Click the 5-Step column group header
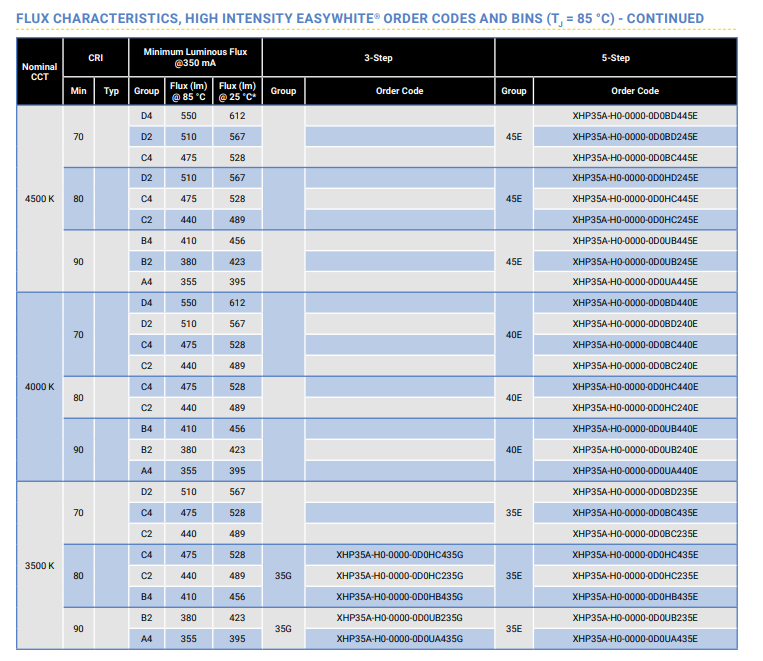The width and height of the screenshot is (763, 661). point(616,57)
